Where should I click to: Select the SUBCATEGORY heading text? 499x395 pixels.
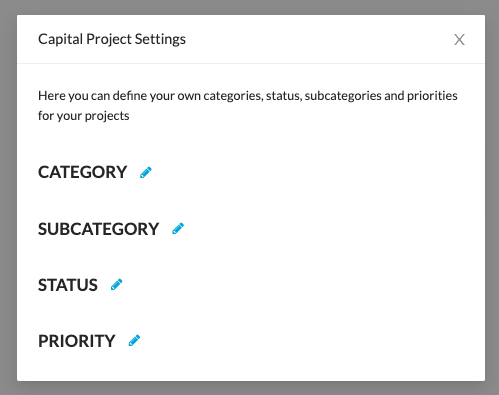point(98,229)
